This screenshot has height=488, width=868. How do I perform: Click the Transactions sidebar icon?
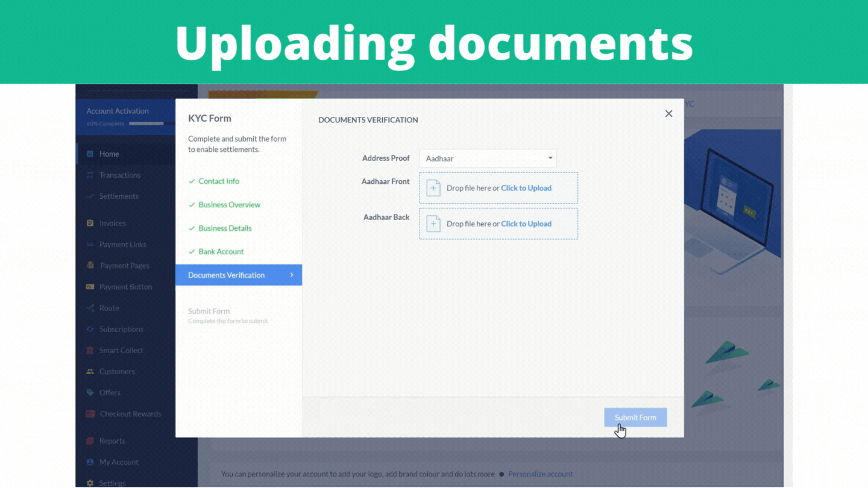90,175
